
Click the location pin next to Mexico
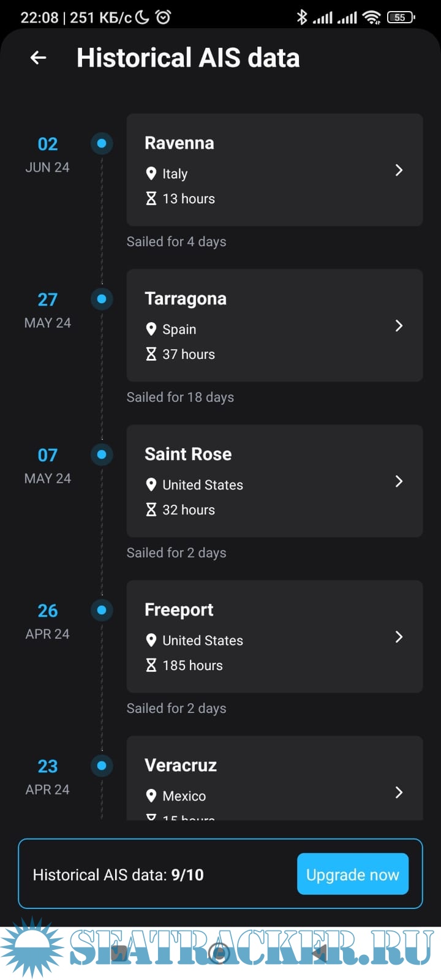pos(151,796)
